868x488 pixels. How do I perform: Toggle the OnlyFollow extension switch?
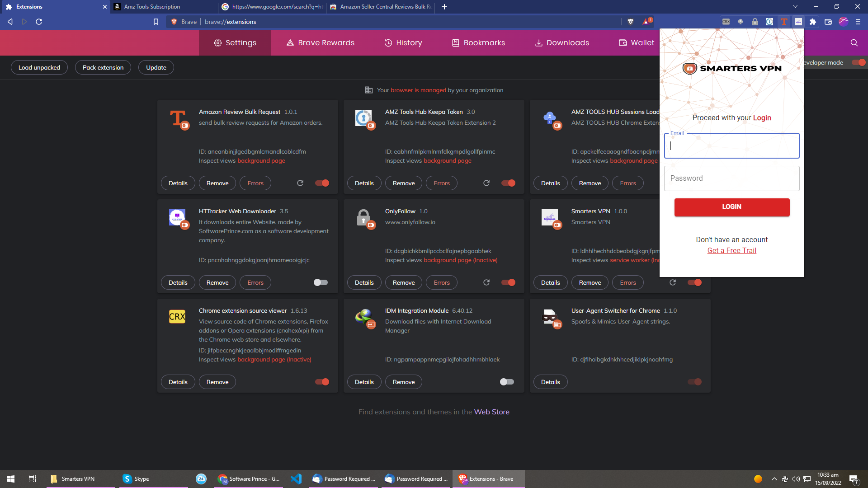(508, 282)
